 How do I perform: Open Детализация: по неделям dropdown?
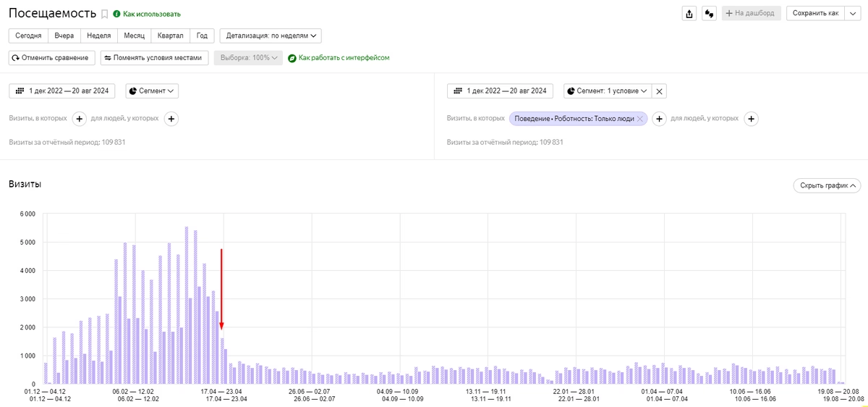click(271, 35)
